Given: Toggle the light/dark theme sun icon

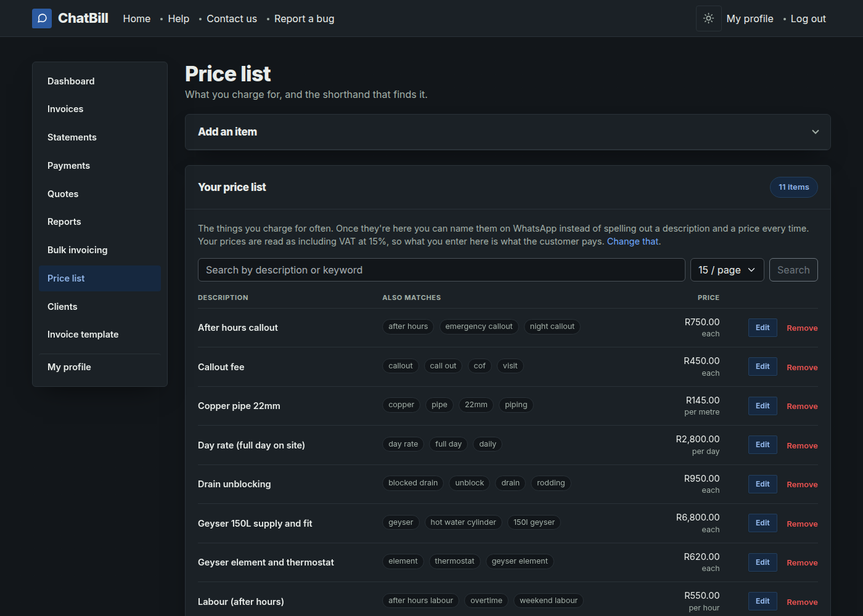Looking at the screenshot, I should click(x=709, y=18).
